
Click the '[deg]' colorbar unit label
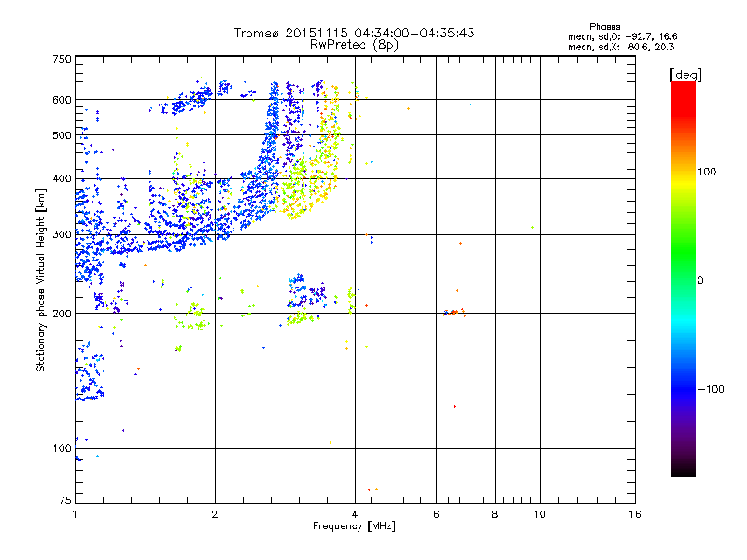coord(685,75)
